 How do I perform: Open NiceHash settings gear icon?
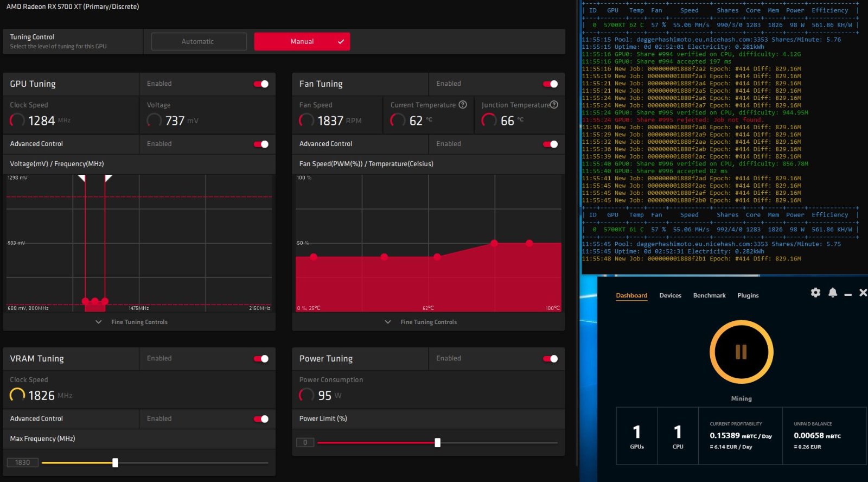click(815, 293)
